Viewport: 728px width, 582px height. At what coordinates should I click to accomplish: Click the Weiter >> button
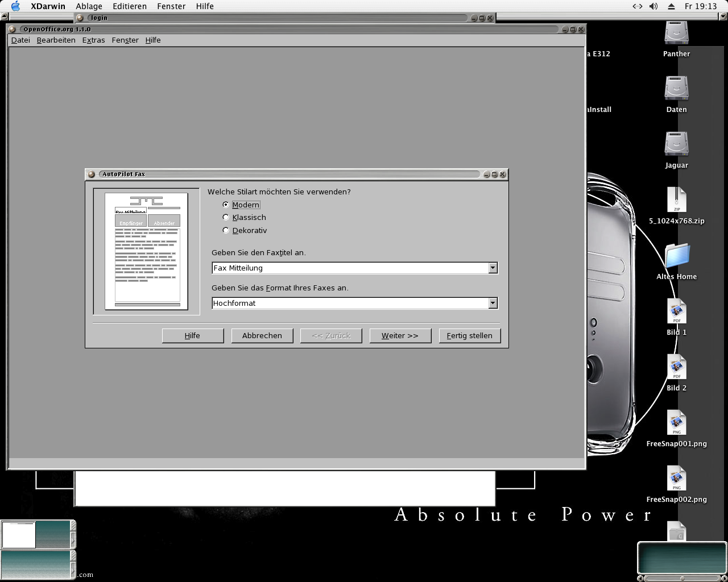400,335
